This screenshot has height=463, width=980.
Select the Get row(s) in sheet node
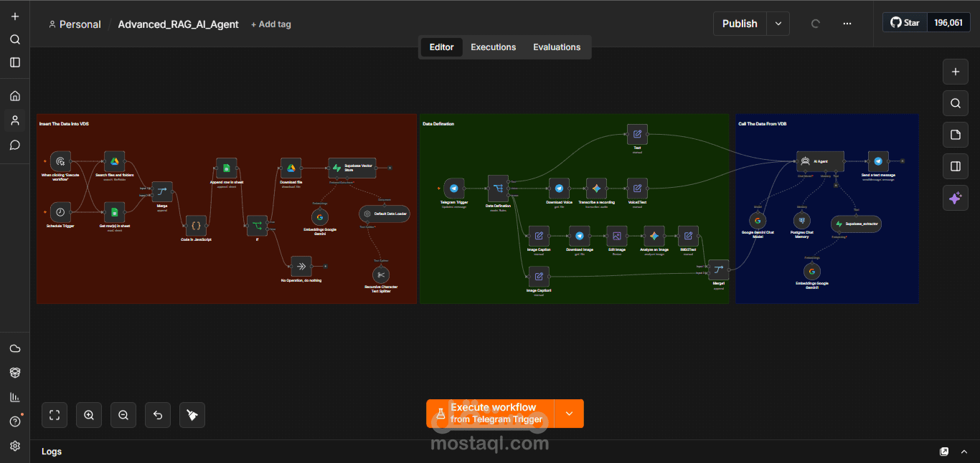pos(114,212)
